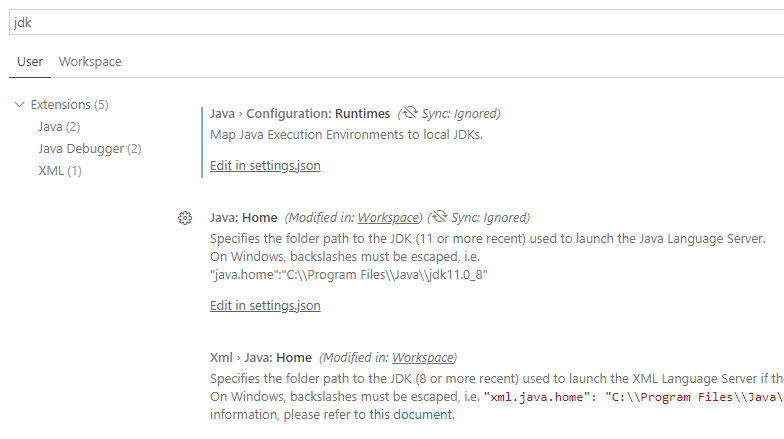Open the gear menu for Java: Home

[x=185, y=218]
